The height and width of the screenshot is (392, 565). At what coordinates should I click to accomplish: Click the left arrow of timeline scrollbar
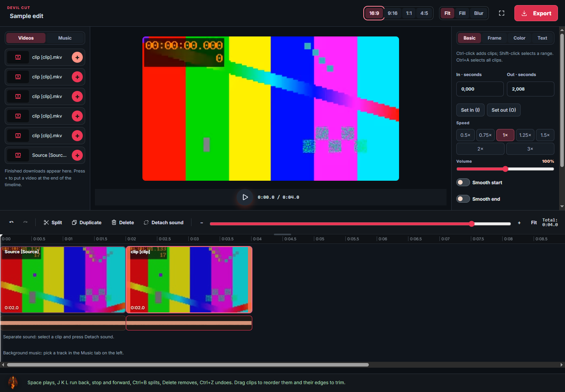point(3,365)
